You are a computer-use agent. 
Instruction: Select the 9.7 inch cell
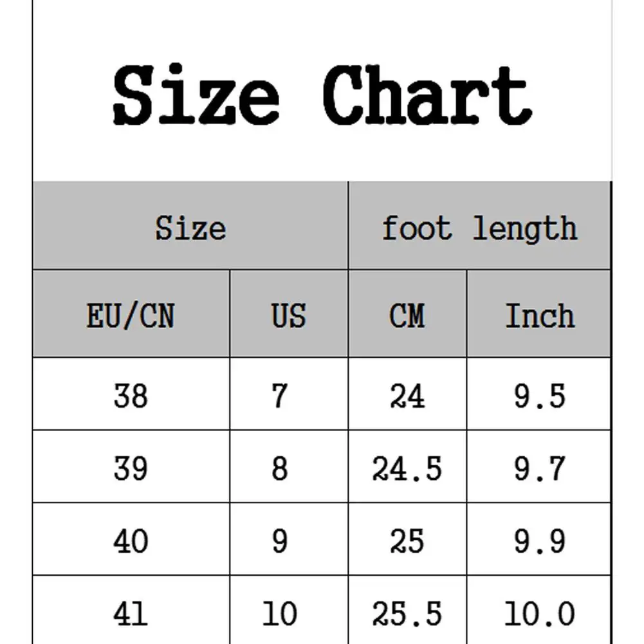tap(539, 468)
